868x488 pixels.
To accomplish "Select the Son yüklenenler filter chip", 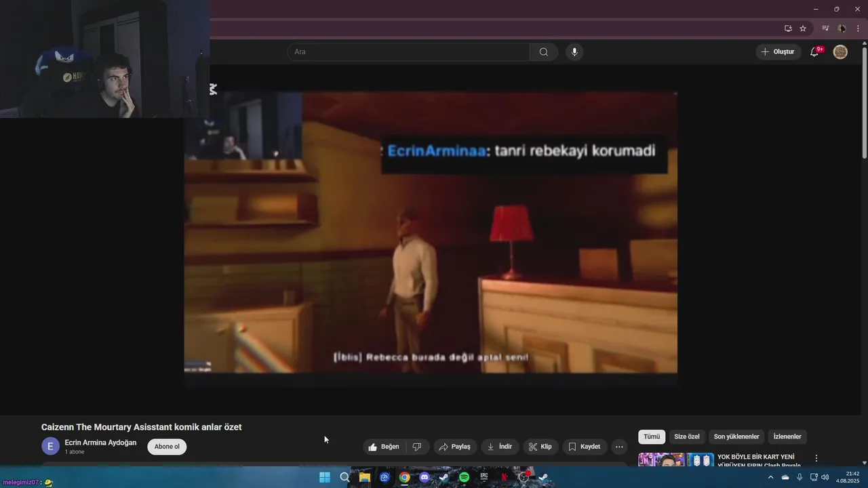I will click(x=736, y=436).
